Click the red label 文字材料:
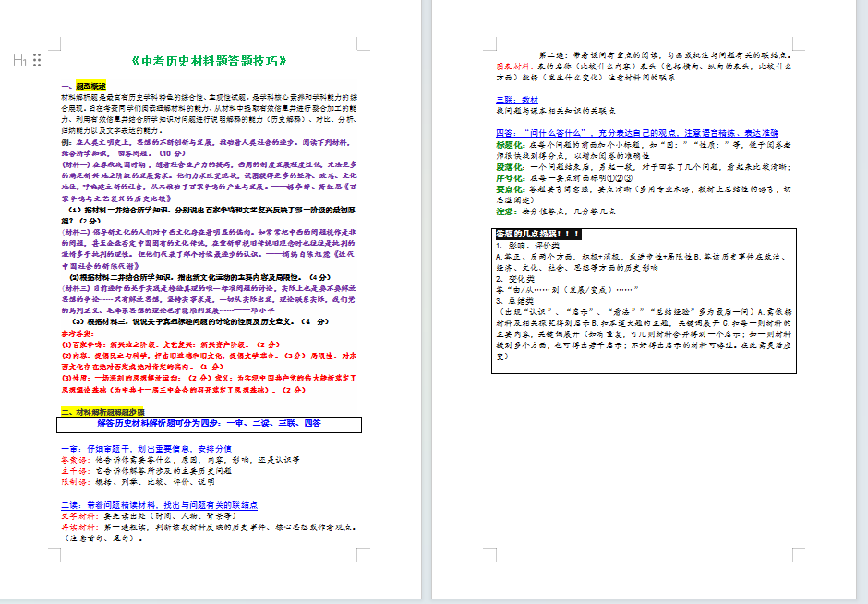Screen dimensions: 868x604 click(79, 516)
